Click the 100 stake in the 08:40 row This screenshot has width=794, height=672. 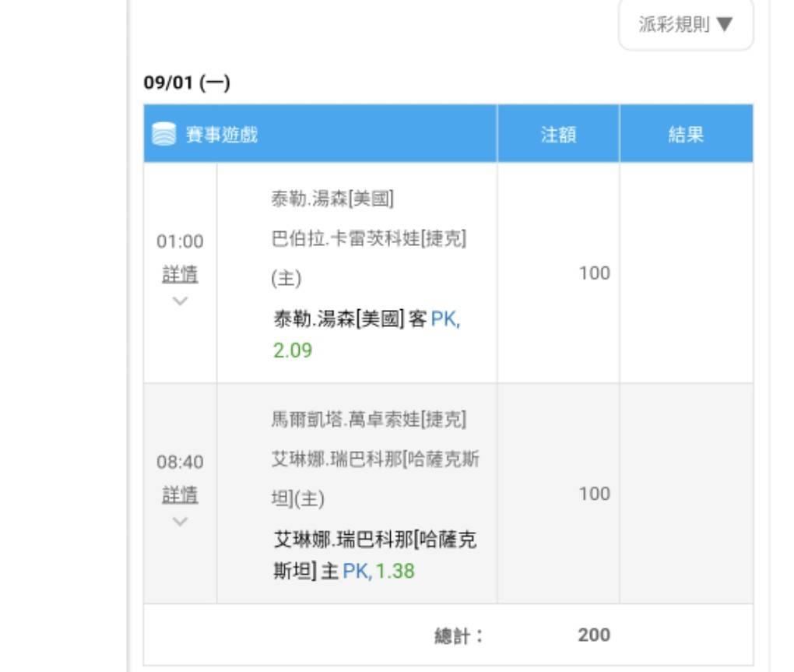(594, 494)
